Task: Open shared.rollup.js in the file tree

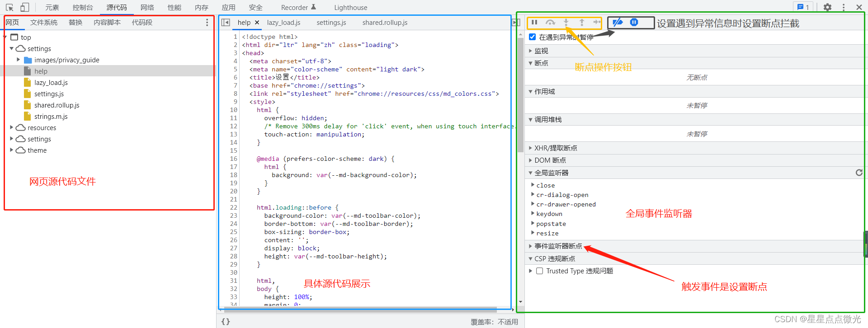Action: 57,105
